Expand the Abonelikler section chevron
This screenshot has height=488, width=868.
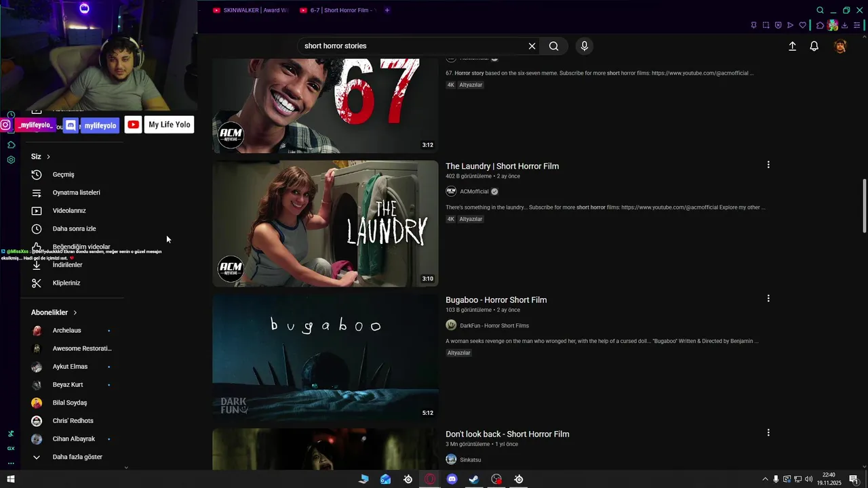[x=75, y=312]
